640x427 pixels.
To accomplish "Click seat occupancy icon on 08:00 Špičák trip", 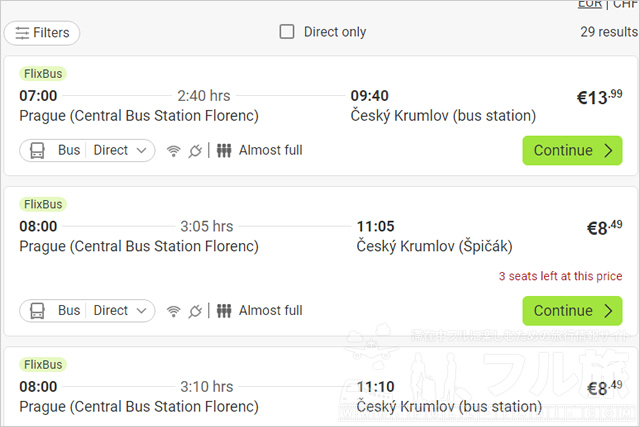I will pyautogui.click(x=224, y=311).
